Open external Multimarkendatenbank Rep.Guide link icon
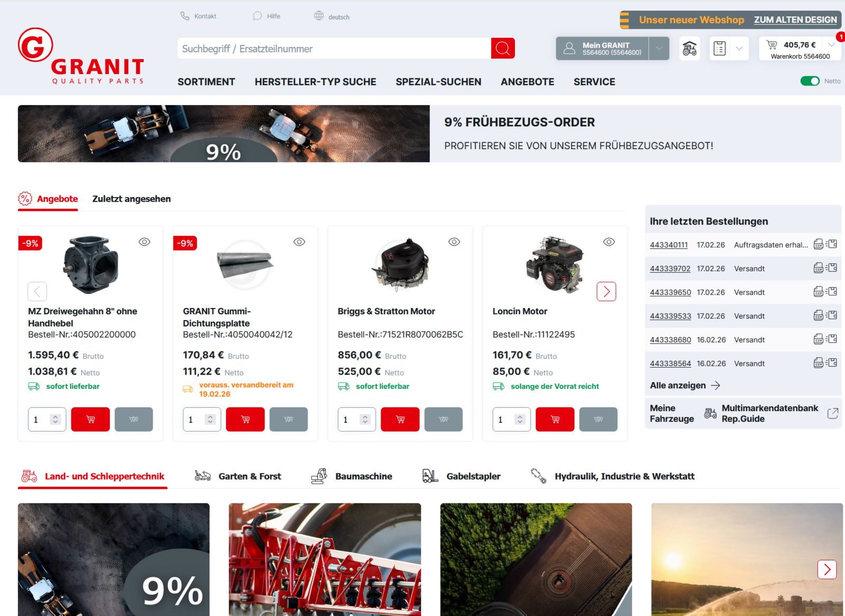The height and width of the screenshot is (616, 845). [832, 413]
